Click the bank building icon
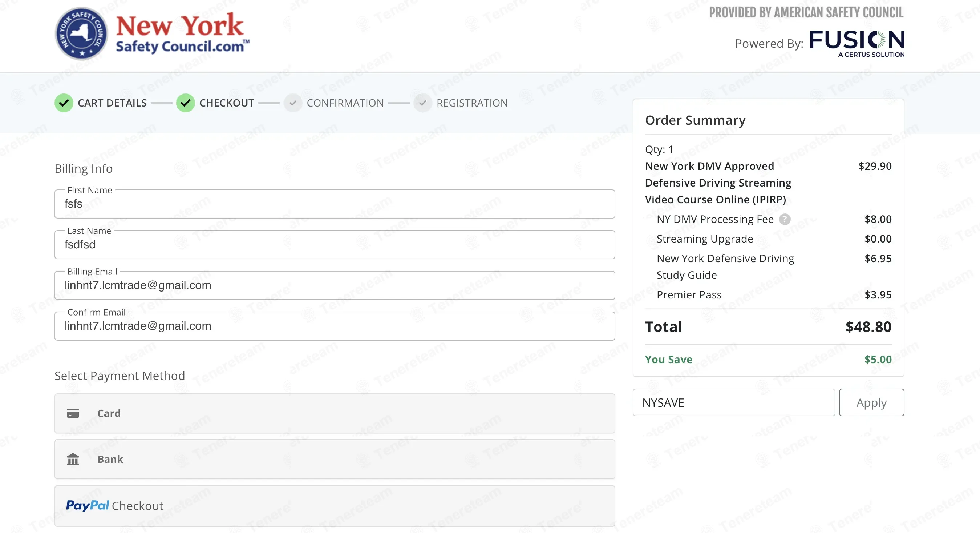Screen dimensions: 980x533 point(73,460)
